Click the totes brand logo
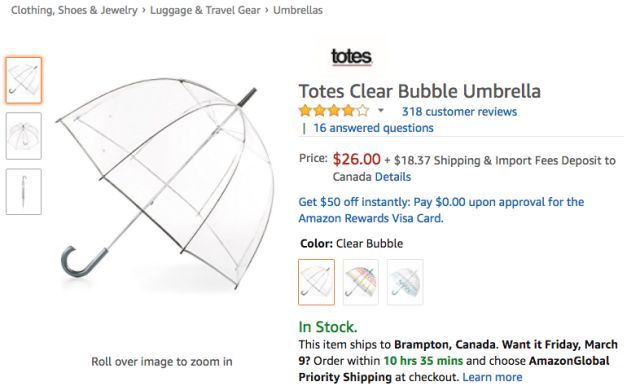The width and height of the screenshot is (640, 386). 351,57
